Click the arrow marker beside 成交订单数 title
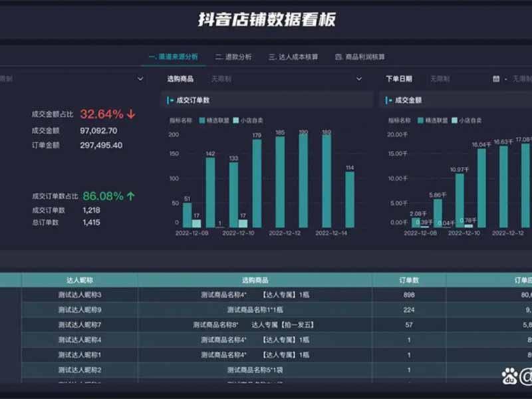The height and width of the screenshot is (399, 532). pyautogui.click(x=170, y=100)
